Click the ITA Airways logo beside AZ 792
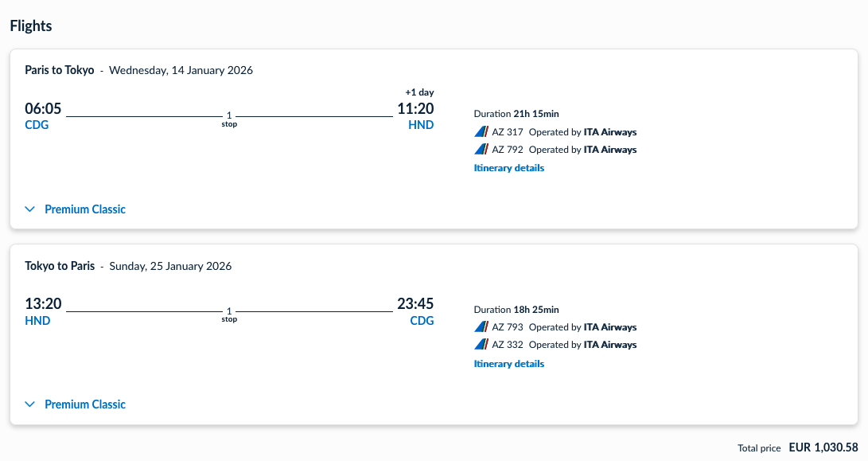This screenshot has width=868, height=461. (x=481, y=150)
